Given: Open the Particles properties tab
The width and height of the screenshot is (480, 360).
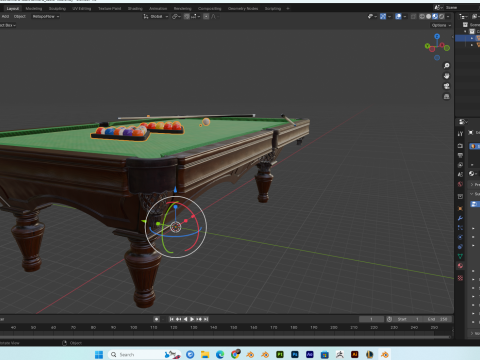Looking at the screenshot, I should click(x=460, y=228).
